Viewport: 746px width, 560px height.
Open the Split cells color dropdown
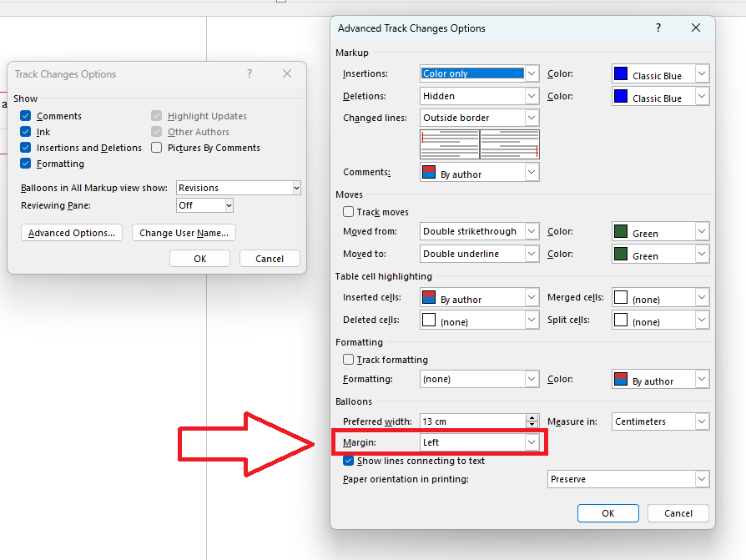660,320
